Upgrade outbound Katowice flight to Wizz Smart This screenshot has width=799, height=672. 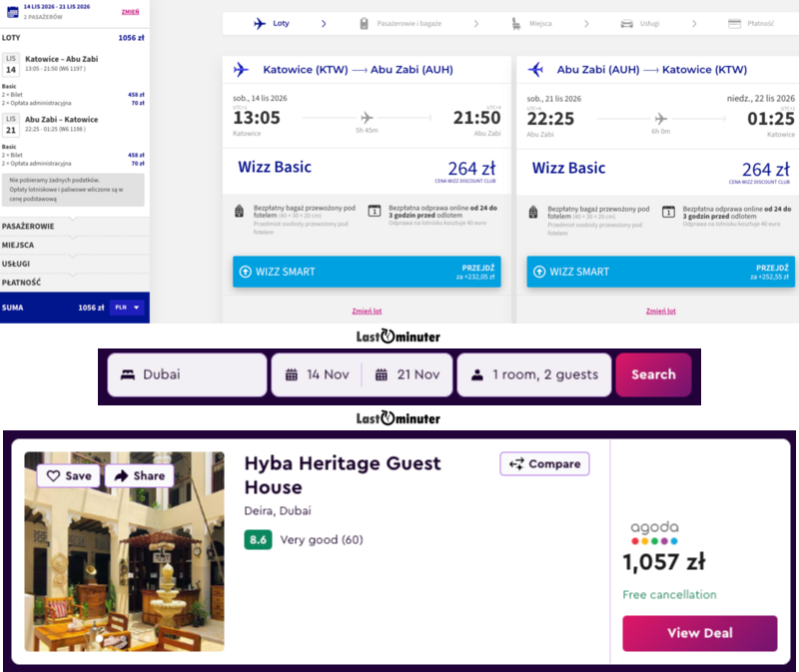click(367, 272)
